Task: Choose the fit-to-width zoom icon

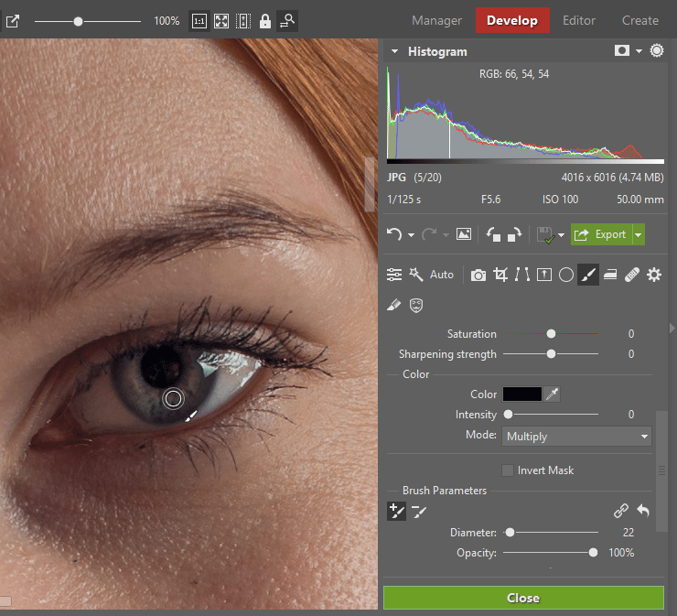Action: point(243,21)
